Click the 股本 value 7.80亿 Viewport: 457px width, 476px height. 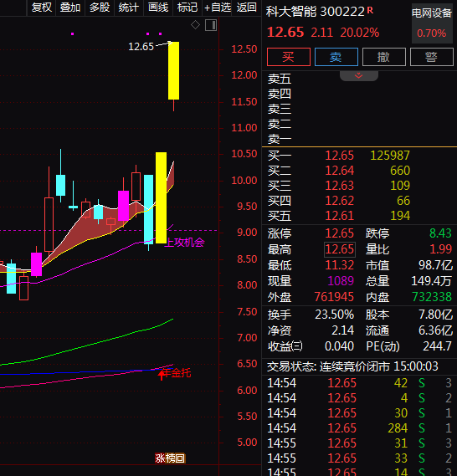coord(435,315)
